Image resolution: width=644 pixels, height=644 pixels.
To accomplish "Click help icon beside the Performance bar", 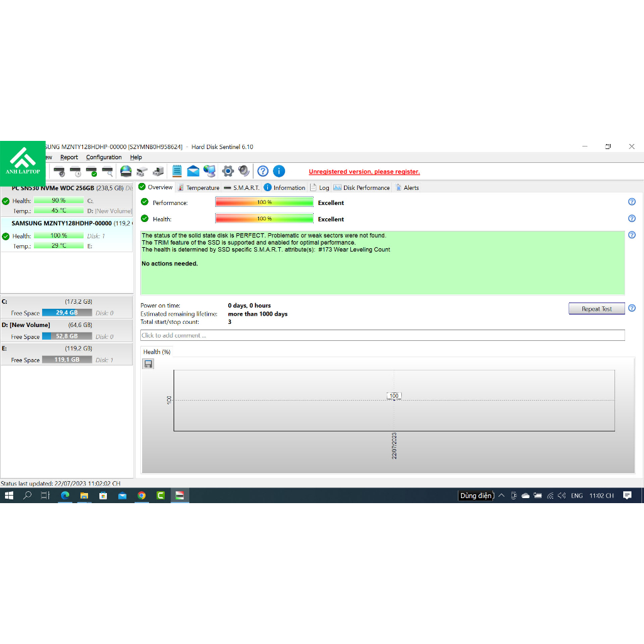I will tap(631, 202).
